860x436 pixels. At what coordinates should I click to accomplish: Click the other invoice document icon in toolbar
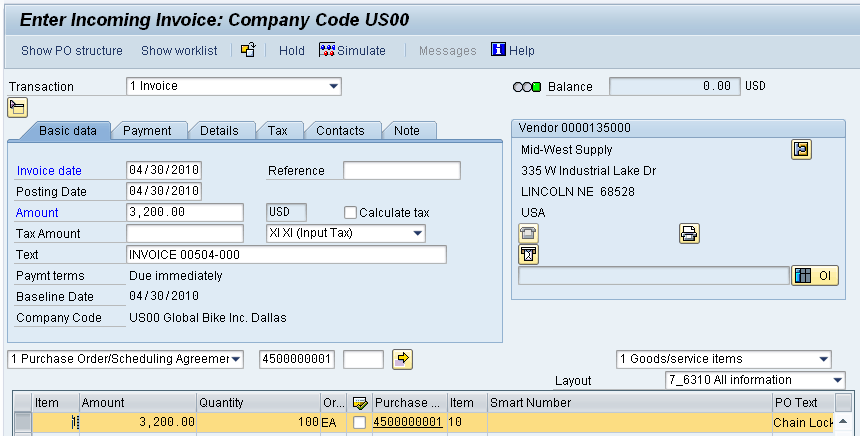pos(248,50)
